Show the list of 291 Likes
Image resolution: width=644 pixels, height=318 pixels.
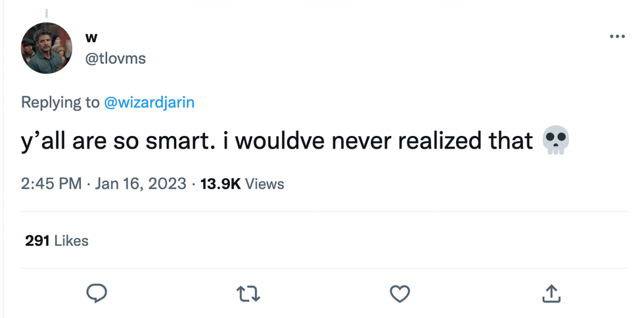tap(57, 240)
